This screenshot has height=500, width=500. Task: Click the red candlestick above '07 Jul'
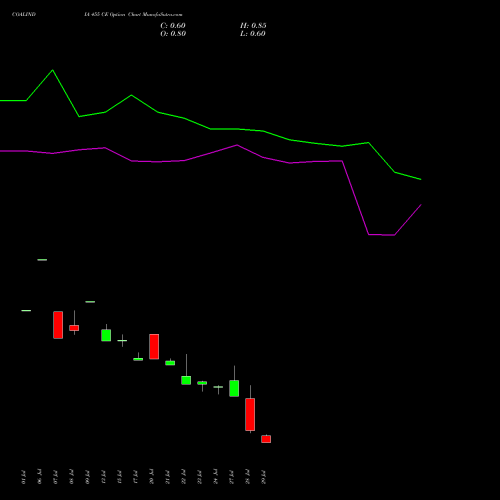coord(58,325)
